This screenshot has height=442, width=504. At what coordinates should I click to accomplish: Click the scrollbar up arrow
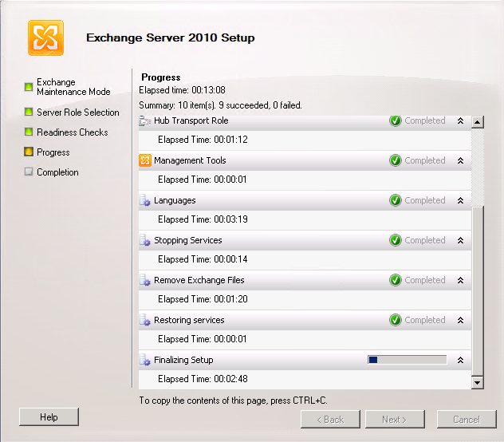[478, 122]
